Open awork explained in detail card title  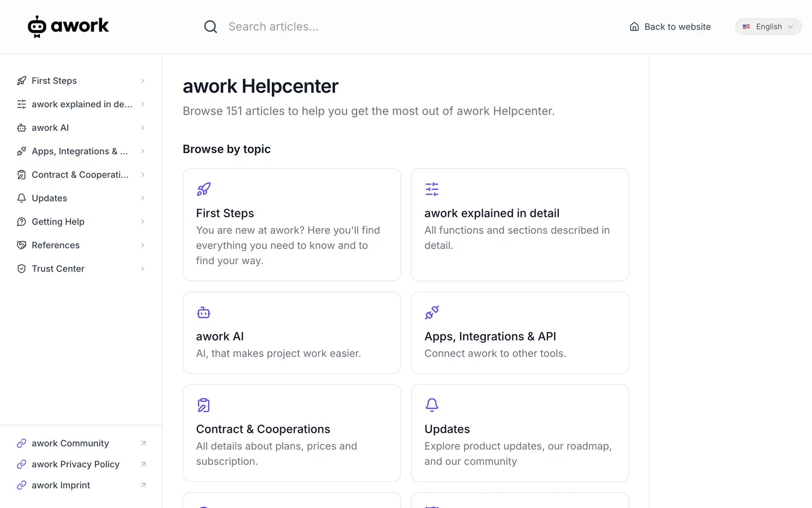pos(492,213)
